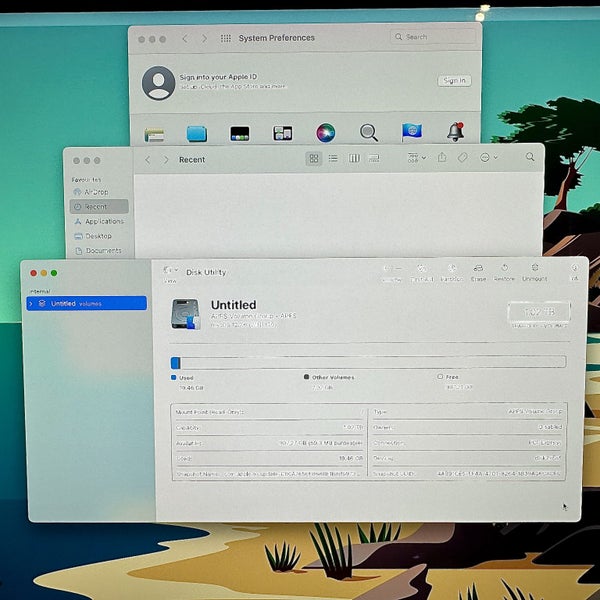Click the Untitled disk drive icon
This screenshot has height=600, width=600.
pyautogui.click(x=186, y=314)
